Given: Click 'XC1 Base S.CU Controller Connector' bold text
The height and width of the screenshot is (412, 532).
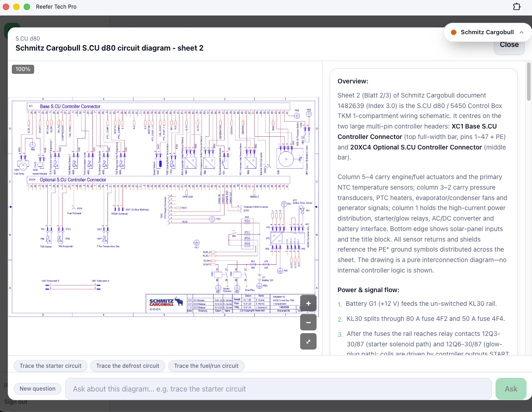Looking at the screenshot, I should click(417, 132).
